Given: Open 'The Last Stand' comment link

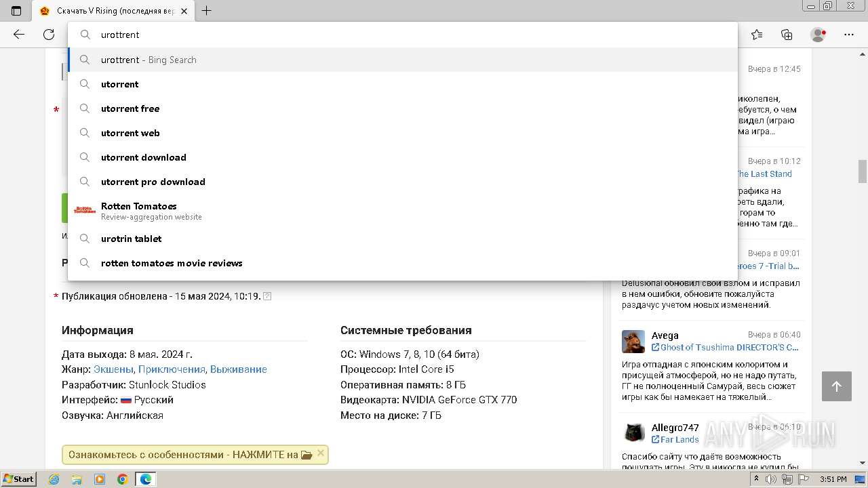Looking at the screenshot, I should point(764,174).
